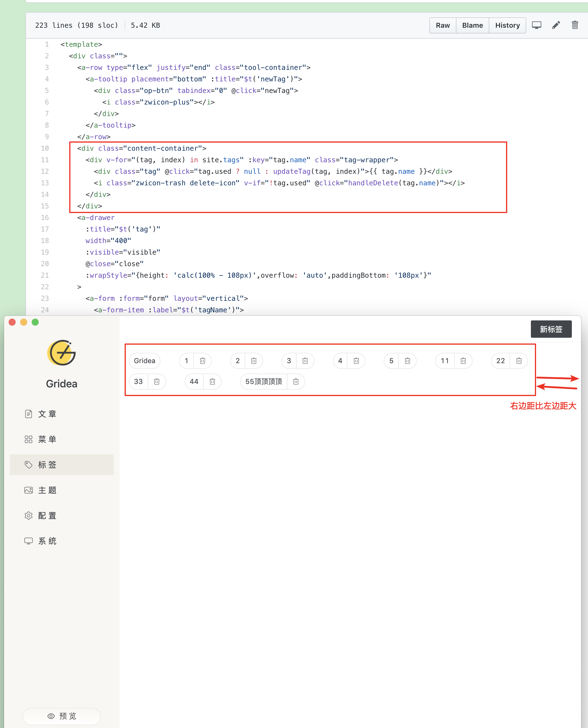Click the trash icon next to tag 1
This screenshot has width=588, height=728.
click(203, 361)
